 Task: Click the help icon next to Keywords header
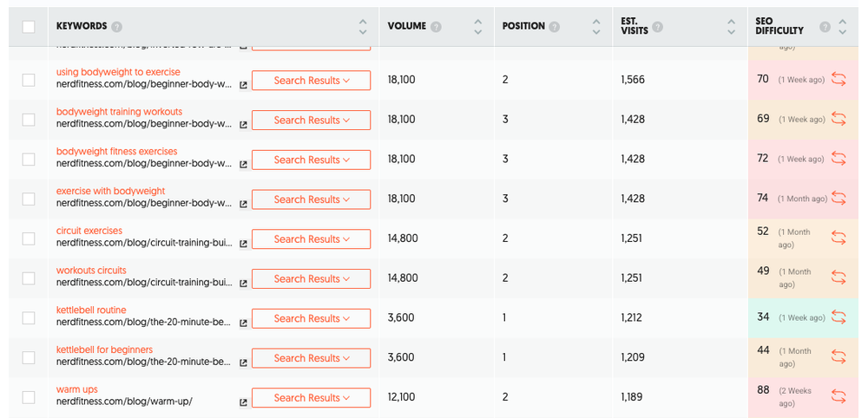116,27
